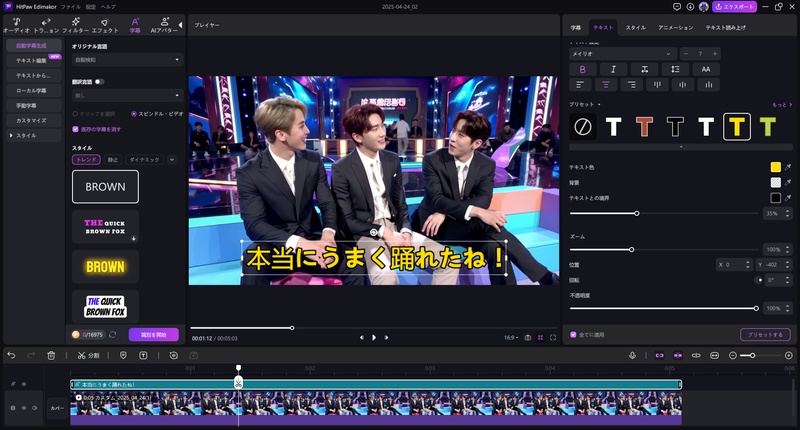800x430 pixels.
Task: Pick text color with the eyedropper
Action: [x=789, y=167]
